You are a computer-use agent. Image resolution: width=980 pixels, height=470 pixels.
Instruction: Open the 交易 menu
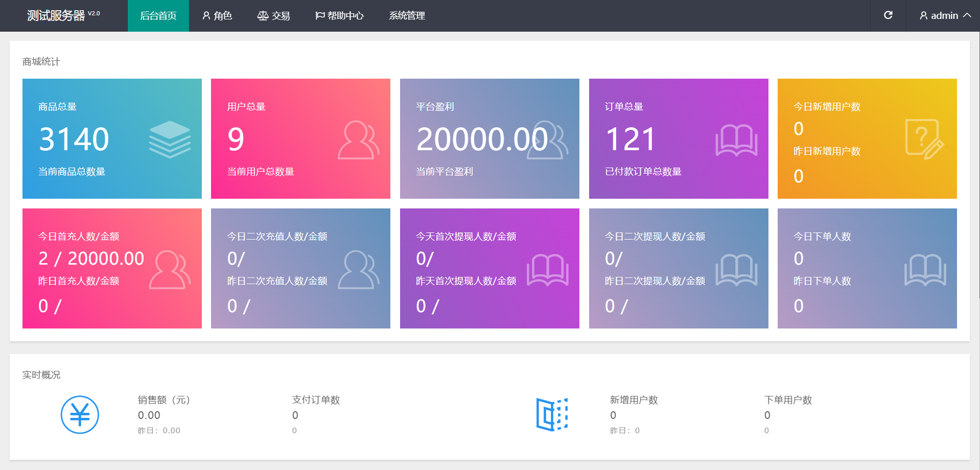click(x=273, y=16)
